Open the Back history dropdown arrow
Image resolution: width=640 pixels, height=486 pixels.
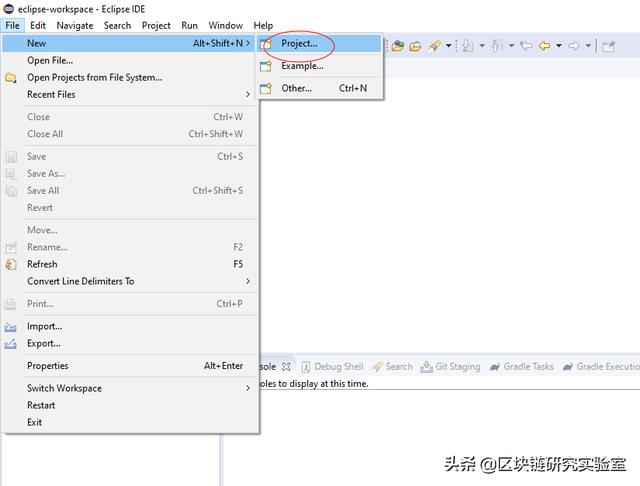point(558,46)
